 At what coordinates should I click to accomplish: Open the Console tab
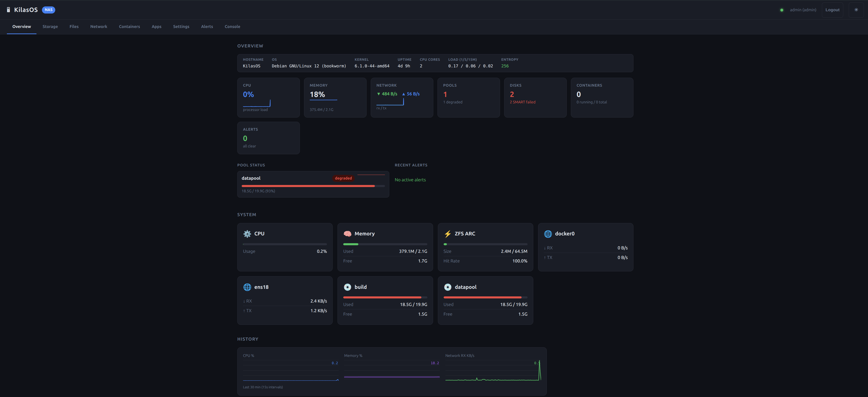232,27
